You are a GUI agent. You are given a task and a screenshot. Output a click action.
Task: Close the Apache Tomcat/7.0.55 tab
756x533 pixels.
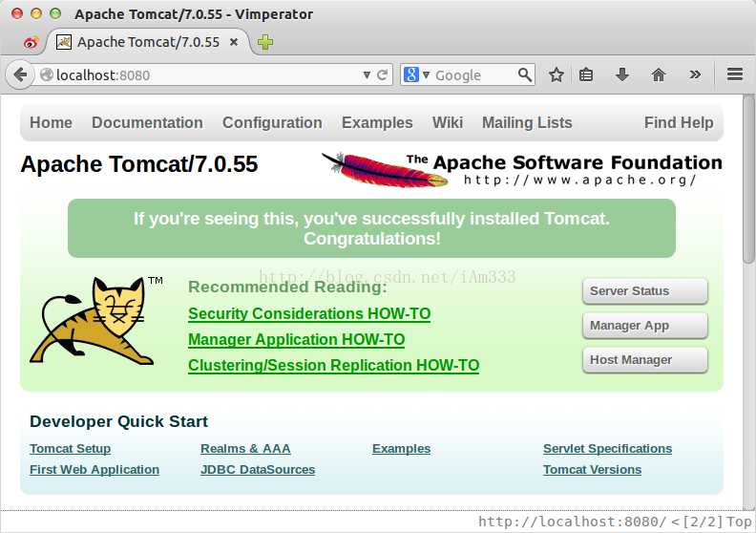tap(234, 42)
